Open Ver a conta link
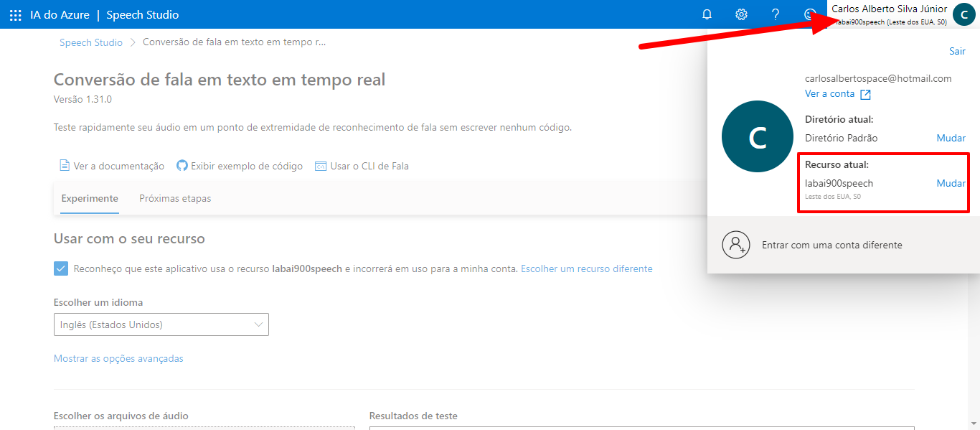 830,94
